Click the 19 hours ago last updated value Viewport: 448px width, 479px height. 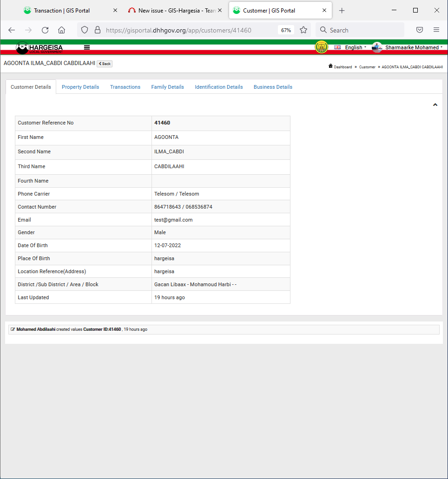click(x=169, y=297)
